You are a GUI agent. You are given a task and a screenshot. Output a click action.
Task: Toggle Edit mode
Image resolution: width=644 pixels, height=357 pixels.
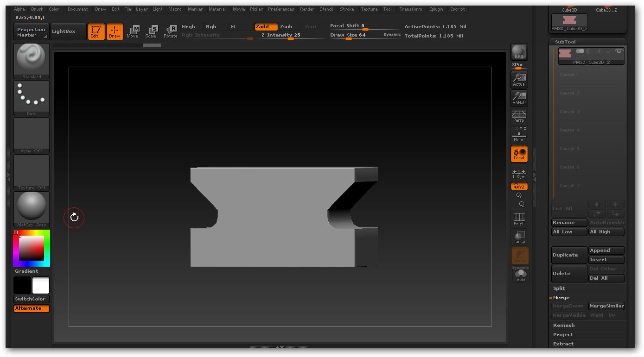pos(96,31)
